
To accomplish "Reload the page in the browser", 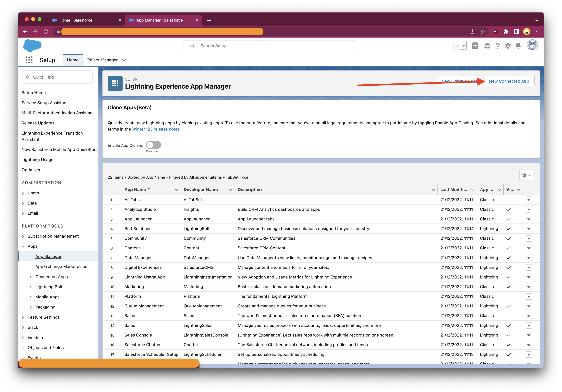I will point(46,31).
